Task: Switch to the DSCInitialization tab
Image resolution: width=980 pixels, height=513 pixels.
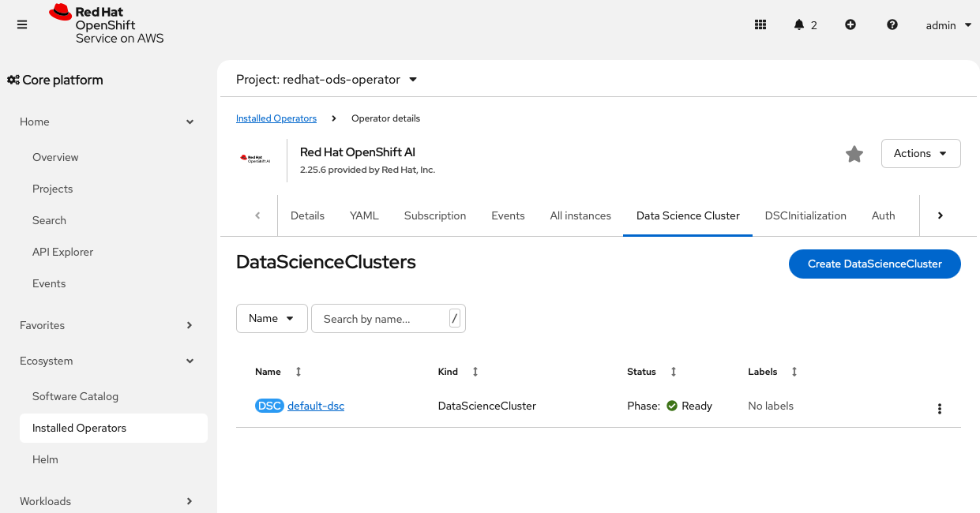Action: (805, 215)
